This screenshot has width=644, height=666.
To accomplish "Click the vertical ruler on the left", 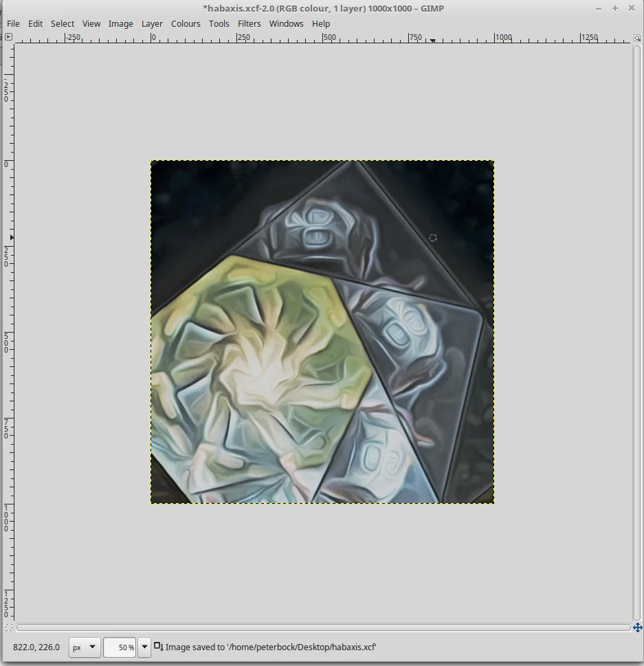I will click(8, 333).
